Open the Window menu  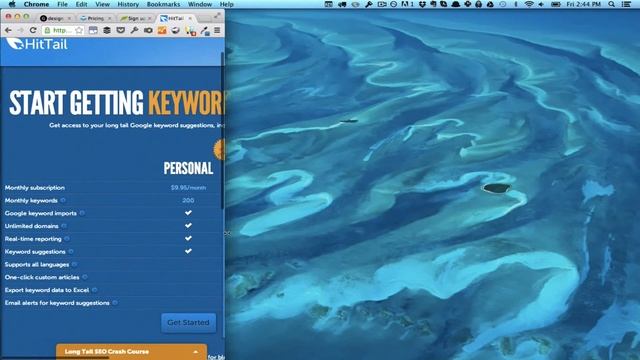click(200, 4)
